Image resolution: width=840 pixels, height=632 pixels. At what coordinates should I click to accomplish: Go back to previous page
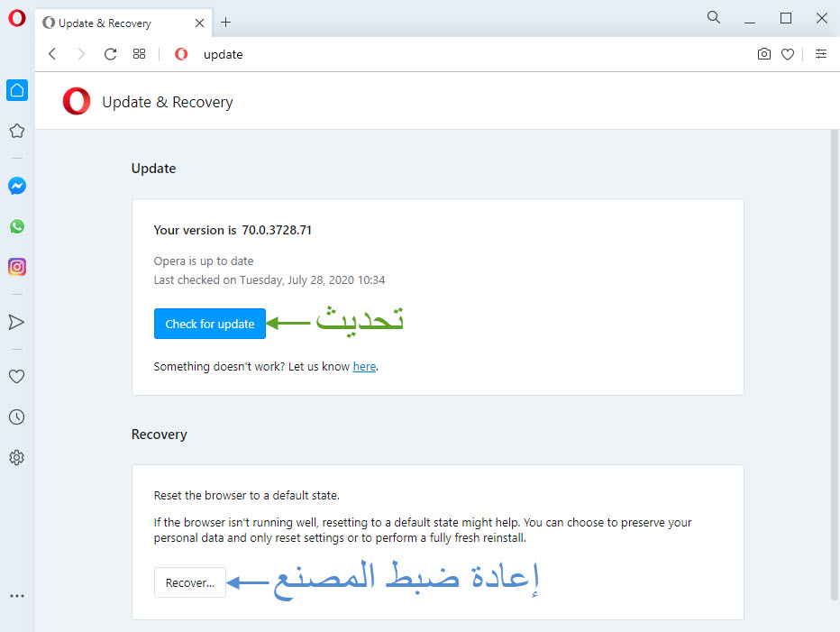[52, 53]
